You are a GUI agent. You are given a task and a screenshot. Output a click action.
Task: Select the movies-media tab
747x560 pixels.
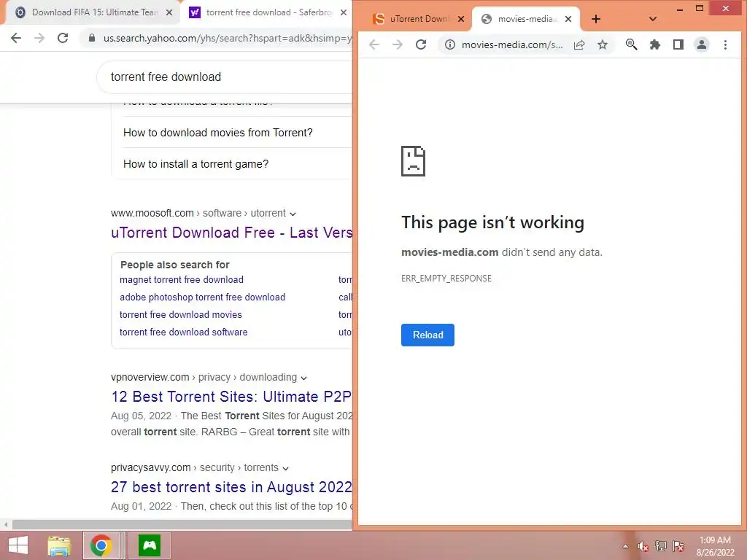click(525, 19)
